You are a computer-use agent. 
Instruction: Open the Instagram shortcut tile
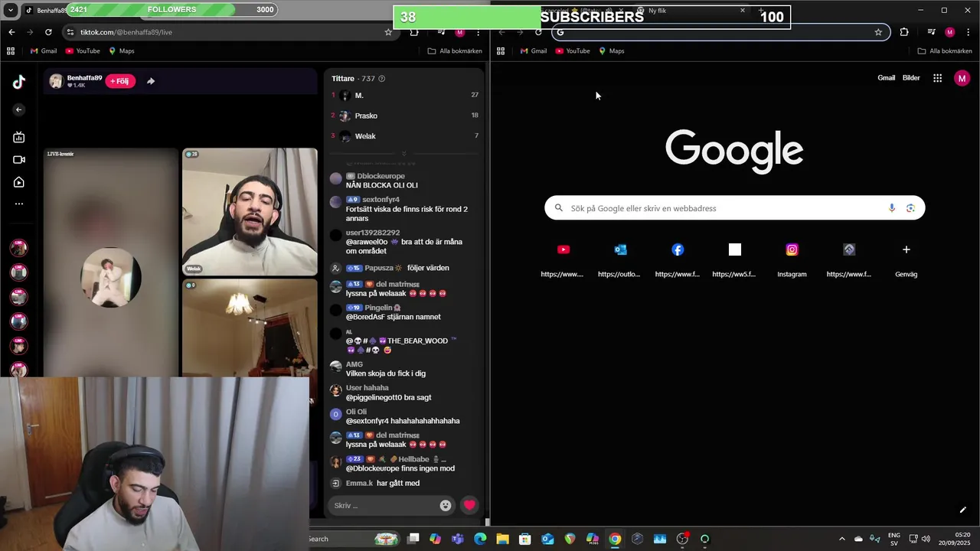point(792,259)
